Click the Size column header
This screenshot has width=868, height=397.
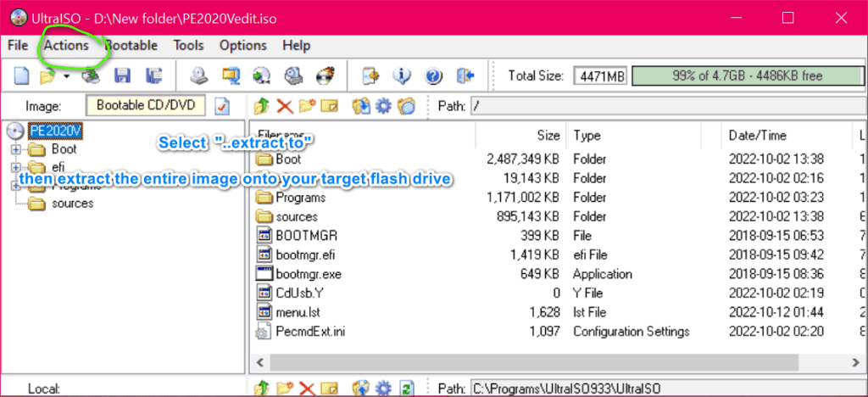[x=548, y=135]
